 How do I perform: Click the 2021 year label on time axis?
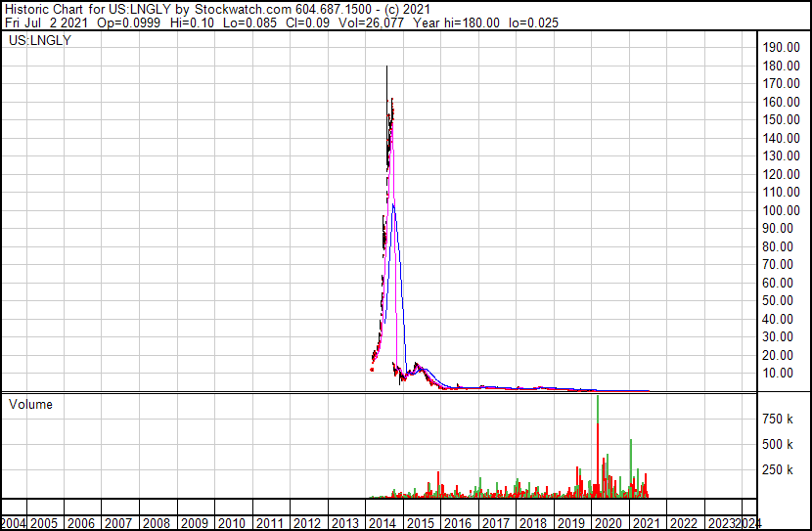pos(647,524)
